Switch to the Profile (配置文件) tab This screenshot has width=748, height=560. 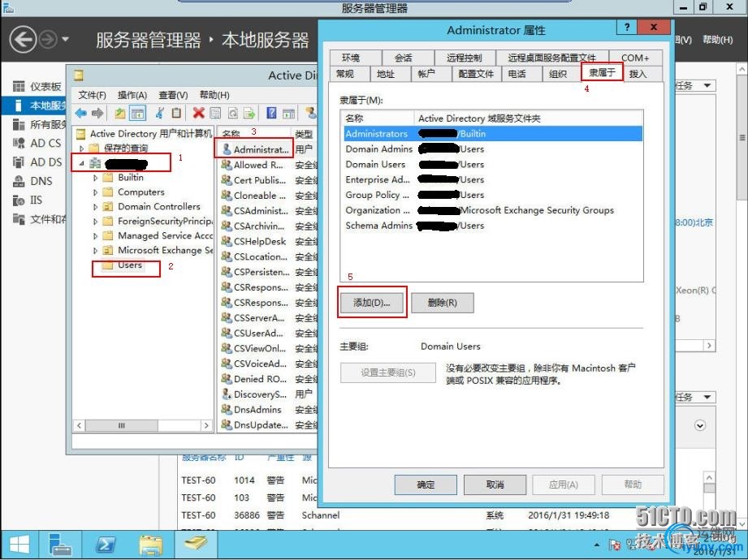tap(476, 74)
